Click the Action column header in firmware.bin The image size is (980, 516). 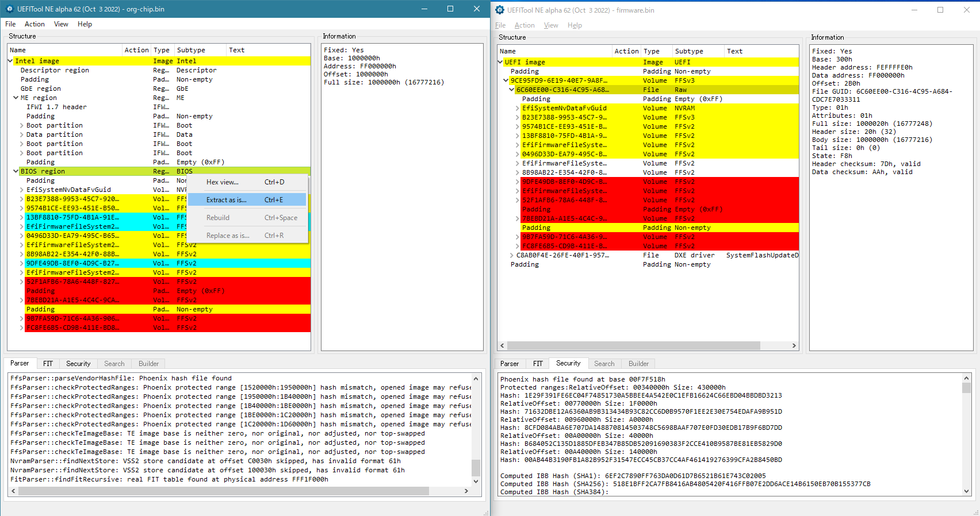pos(626,51)
